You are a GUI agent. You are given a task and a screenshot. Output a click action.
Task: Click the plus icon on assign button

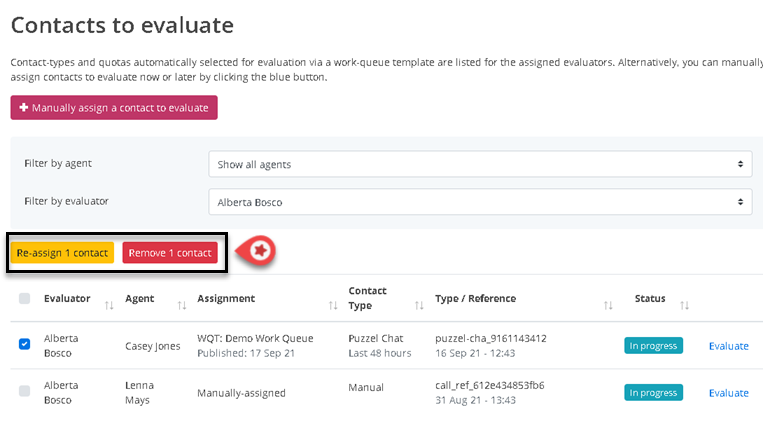[24, 108]
